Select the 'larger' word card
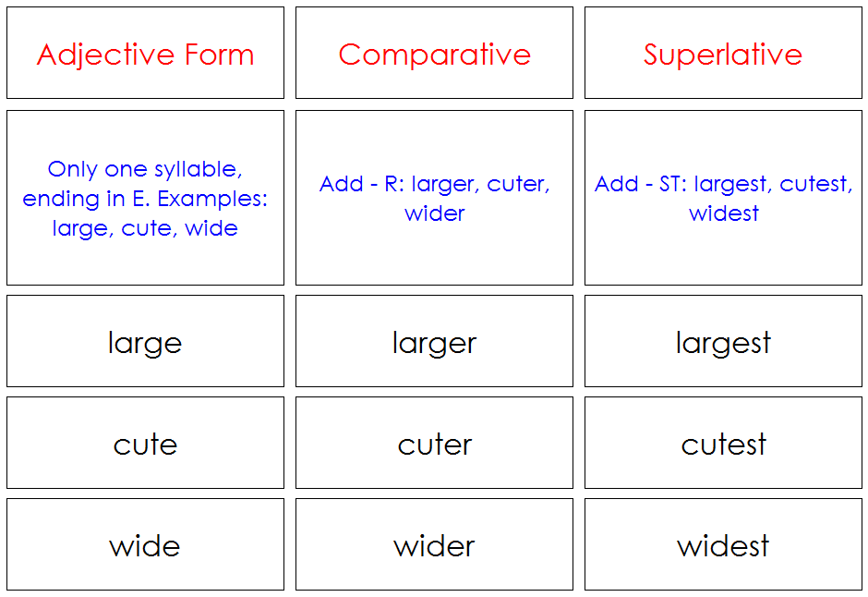Image resolution: width=868 pixels, height=597 pixels. (x=434, y=342)
